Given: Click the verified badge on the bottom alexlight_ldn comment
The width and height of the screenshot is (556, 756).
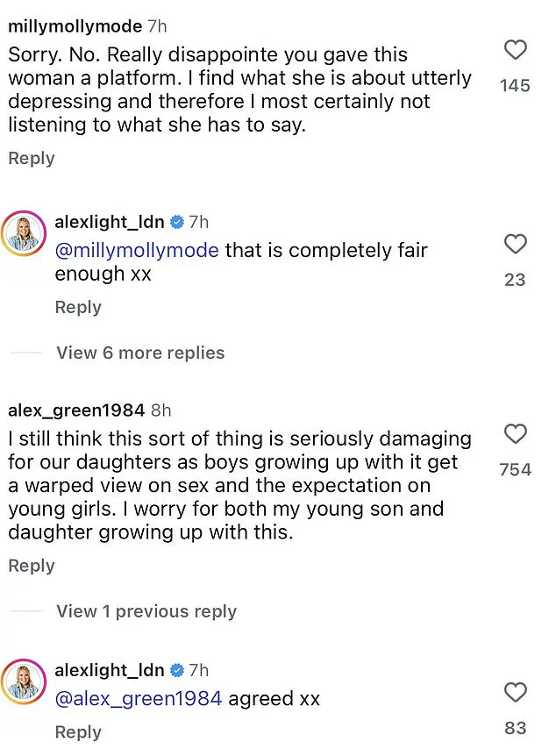Looking at the screenshot, I should point(178,670).
